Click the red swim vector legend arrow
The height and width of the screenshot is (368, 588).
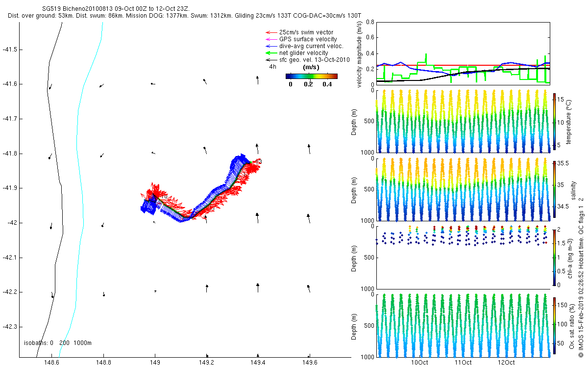[271, 32]
